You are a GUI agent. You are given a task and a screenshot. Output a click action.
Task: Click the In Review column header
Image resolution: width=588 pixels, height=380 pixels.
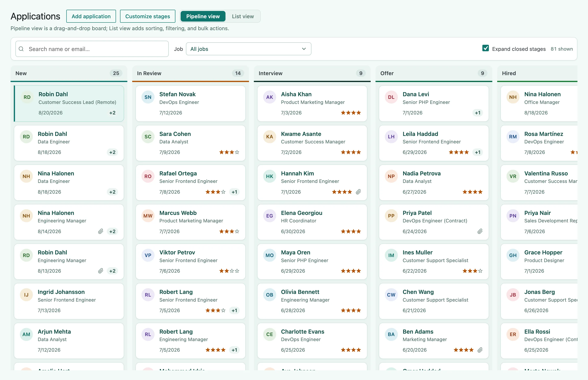(x=190, y=73)
